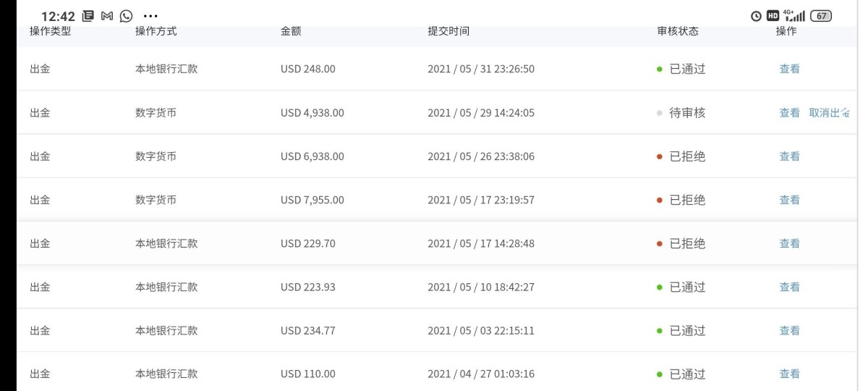
Task: Tap the news notification icon in status bar
Action: [88, 16]
